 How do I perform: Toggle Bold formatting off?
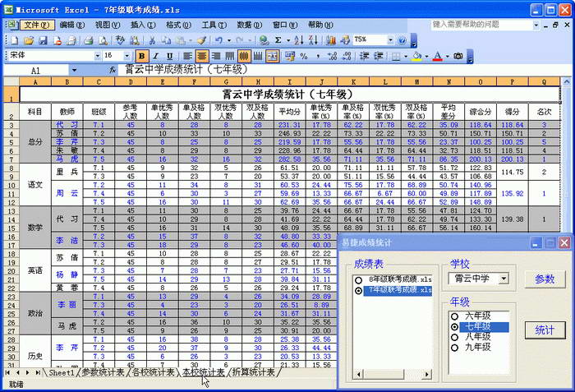141,56
